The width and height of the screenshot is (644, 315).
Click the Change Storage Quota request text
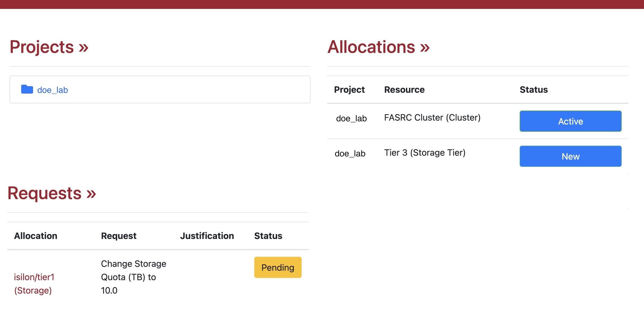(x=133, y=277)
